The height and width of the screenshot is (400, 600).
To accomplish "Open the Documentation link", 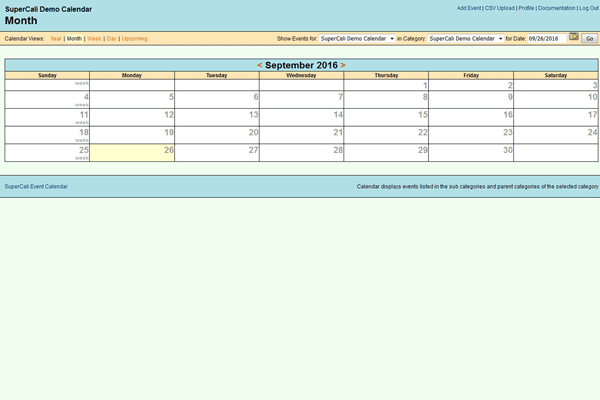I will pyautogui.click(x=556, y=8).
